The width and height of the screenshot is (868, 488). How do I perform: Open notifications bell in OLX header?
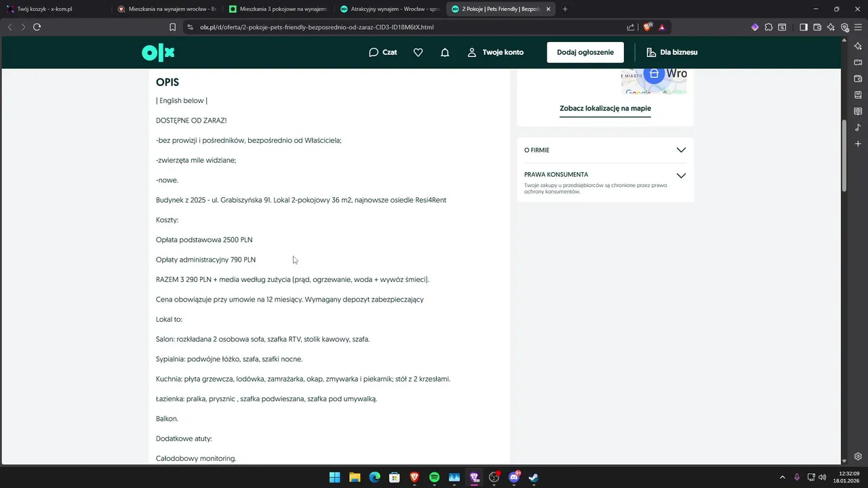point(445,52)
